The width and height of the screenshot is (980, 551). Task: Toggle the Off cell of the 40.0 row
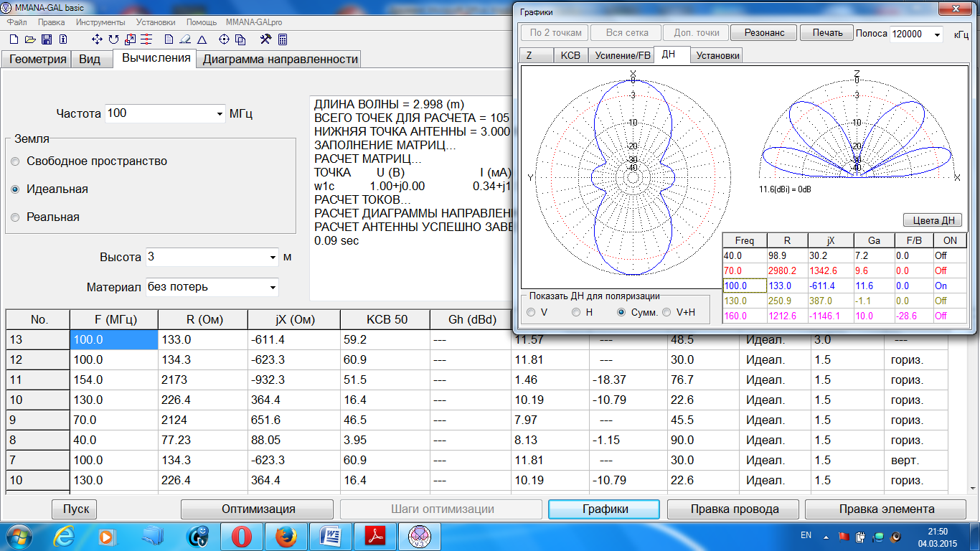[x=949, y=255]
